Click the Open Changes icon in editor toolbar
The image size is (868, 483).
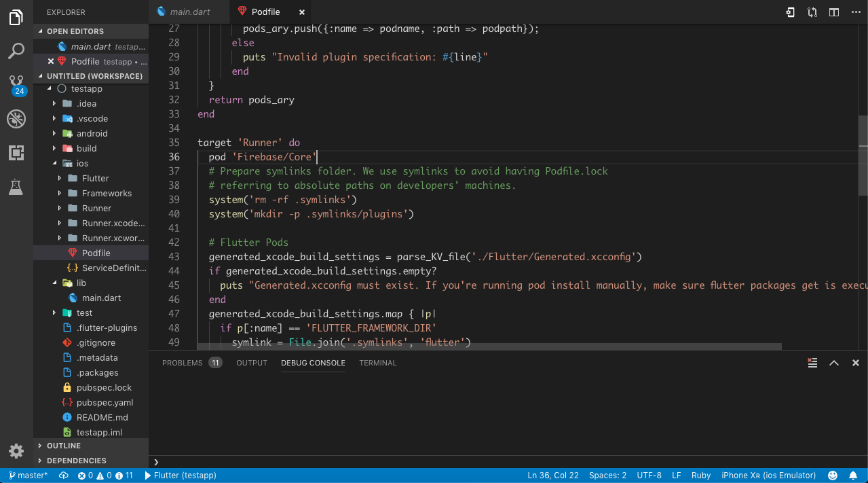click(x=791, y=12)
